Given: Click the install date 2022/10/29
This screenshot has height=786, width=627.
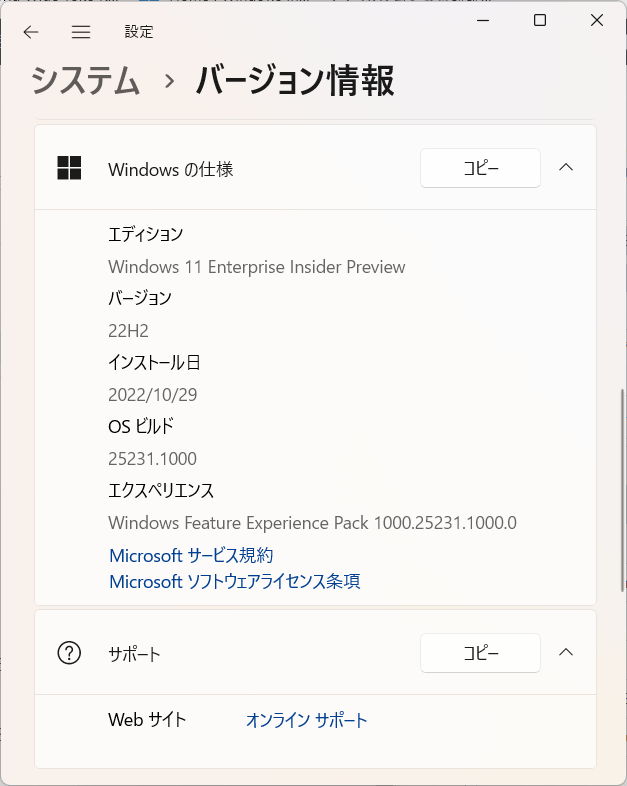Looking at the screenshot, I should (152, 395).
